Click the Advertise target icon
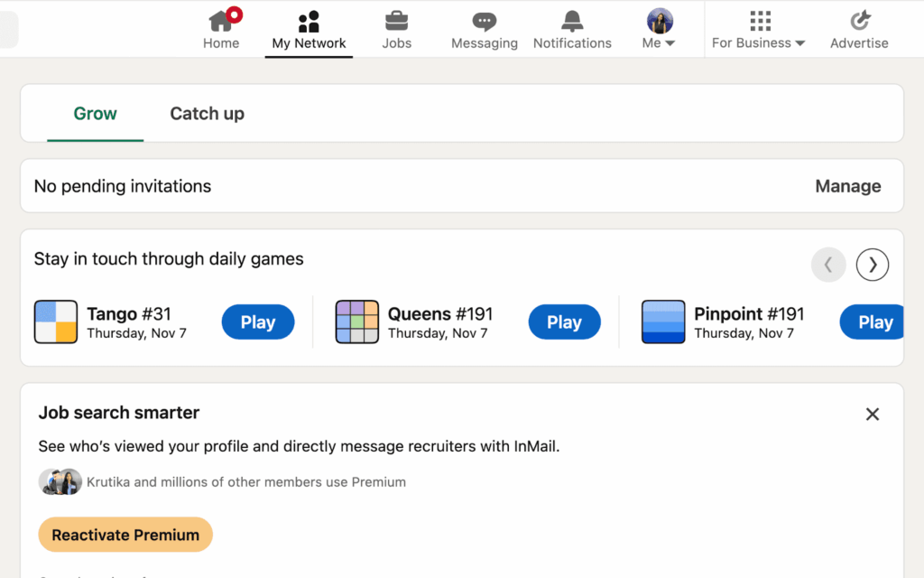 pos(859,21)
